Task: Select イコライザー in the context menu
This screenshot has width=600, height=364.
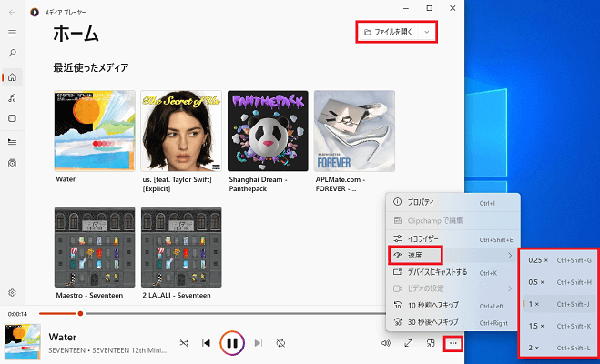Action: click(x=453, y=239)
